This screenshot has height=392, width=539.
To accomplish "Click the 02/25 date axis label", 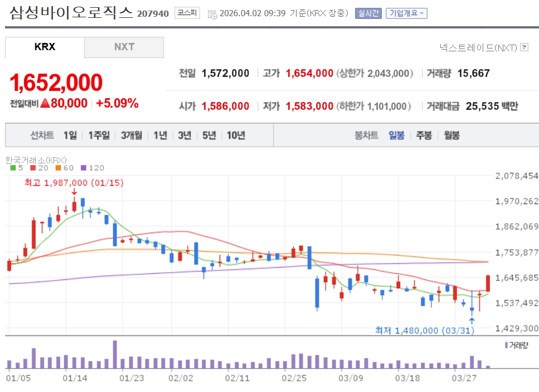I will coord(294,378).
